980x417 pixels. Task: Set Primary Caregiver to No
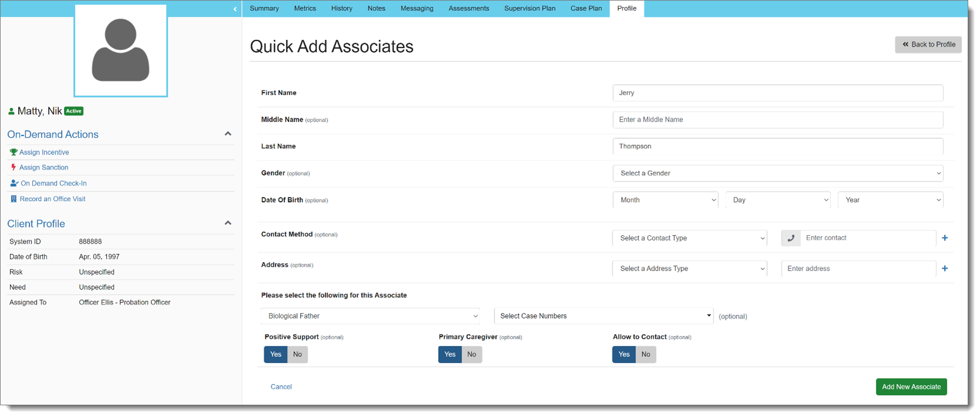tap(472, 355)
